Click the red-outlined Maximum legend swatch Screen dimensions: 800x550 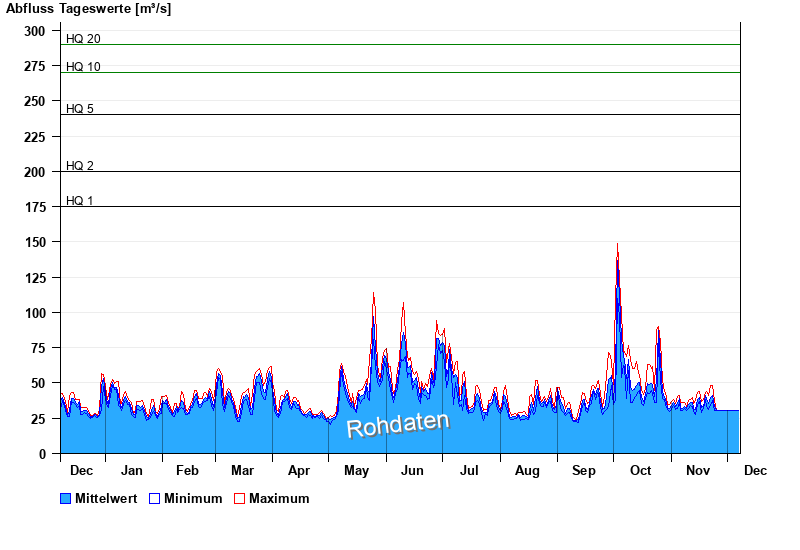point(239,498)
